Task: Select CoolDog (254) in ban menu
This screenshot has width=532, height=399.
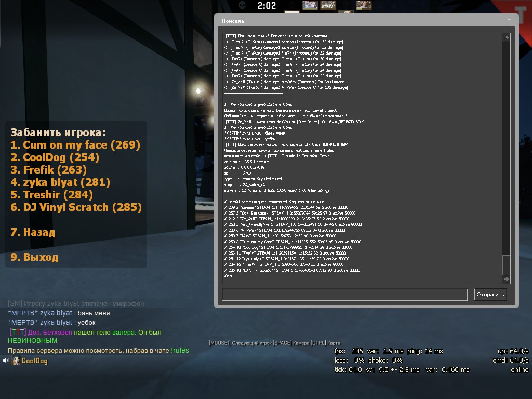Action: click(55, 157)
